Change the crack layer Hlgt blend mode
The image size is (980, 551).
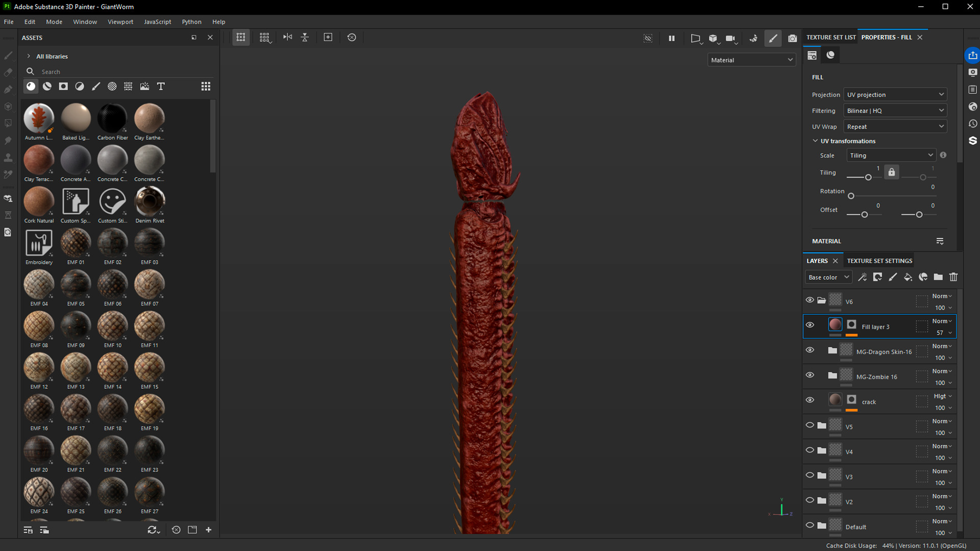(x=943, y=396)
